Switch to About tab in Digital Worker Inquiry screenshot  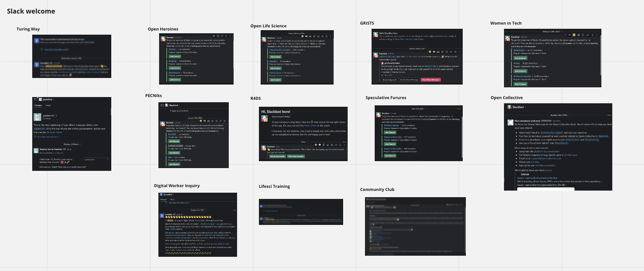(x=172, y=200)
